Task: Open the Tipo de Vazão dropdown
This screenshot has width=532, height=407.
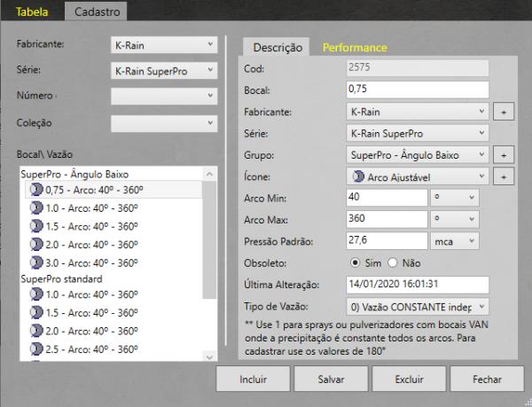Action: tap(418, 306)
